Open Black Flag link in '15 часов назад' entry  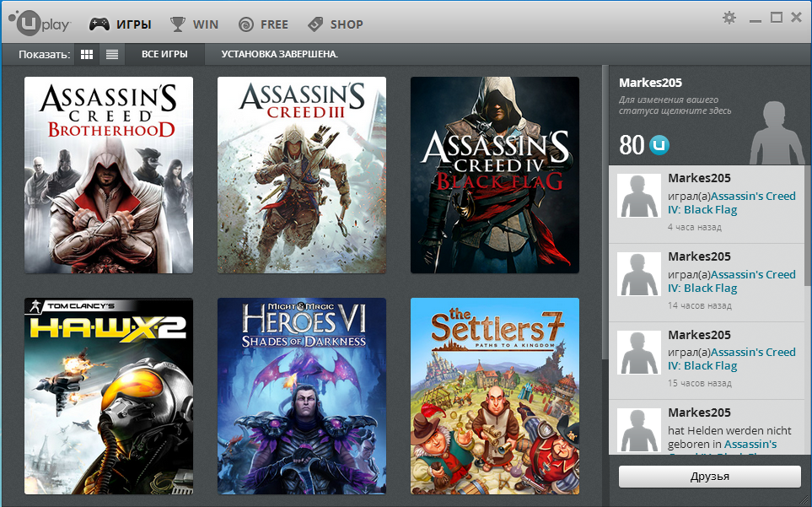pos(731,359)
